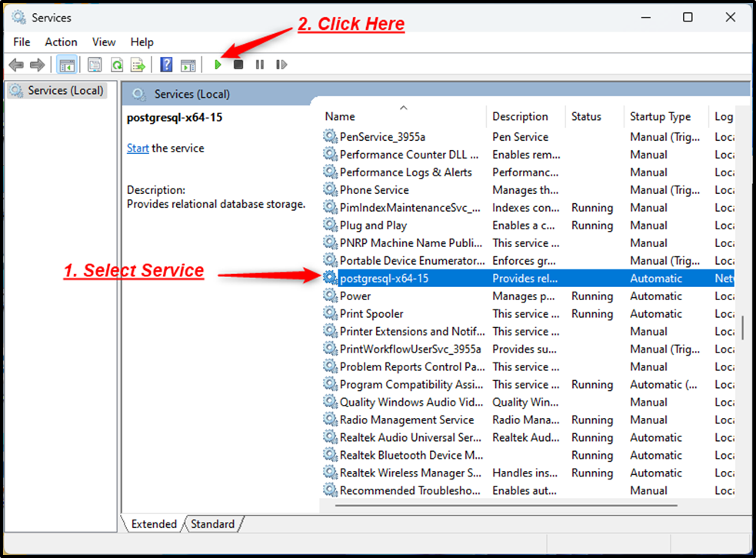This screenshot has height=558, width=756.
Task: Open Properties via toolbar icon
Action: coord(93,64)
